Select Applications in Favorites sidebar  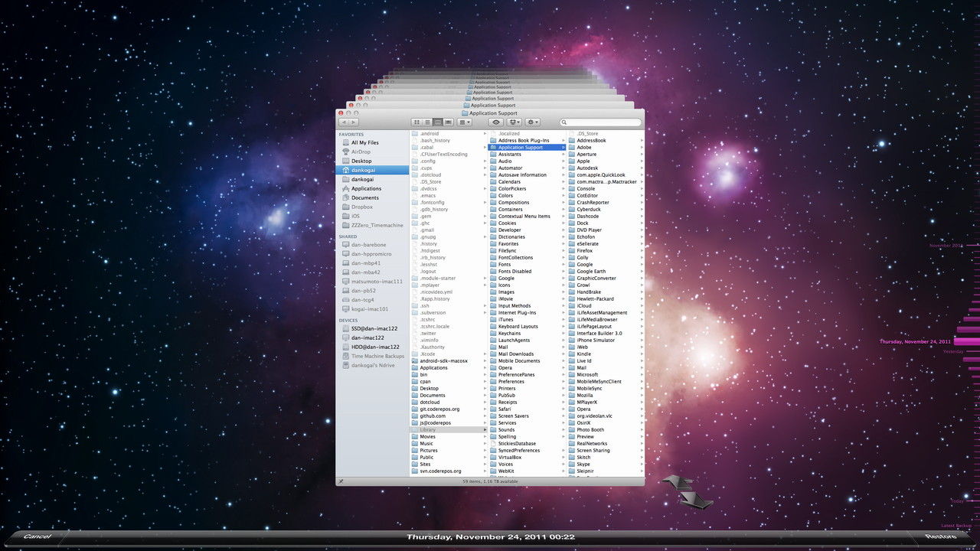click(x=366, y=188)
